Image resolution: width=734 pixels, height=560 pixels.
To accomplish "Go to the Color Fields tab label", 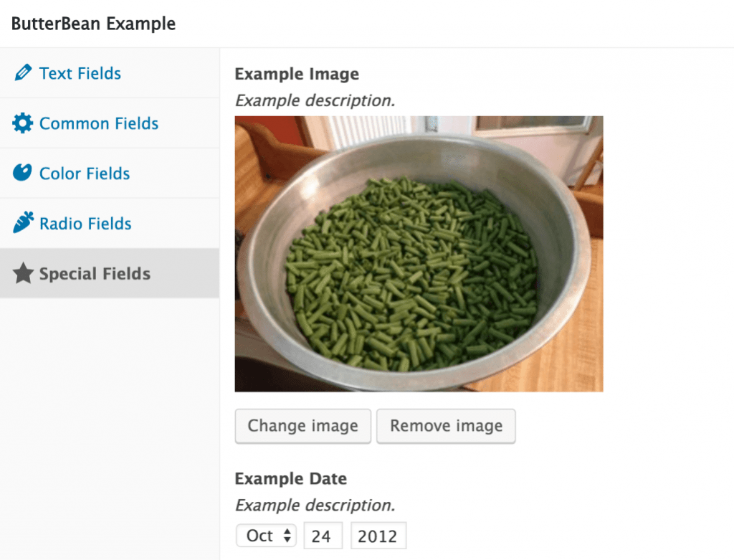I will tap(85, 174).
